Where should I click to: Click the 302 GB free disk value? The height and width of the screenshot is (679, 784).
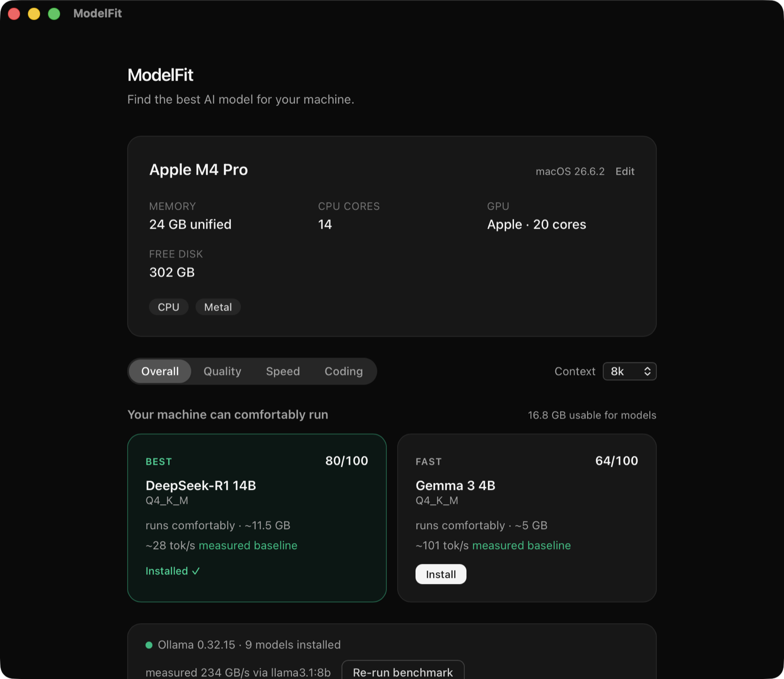[x=172, y=272]
